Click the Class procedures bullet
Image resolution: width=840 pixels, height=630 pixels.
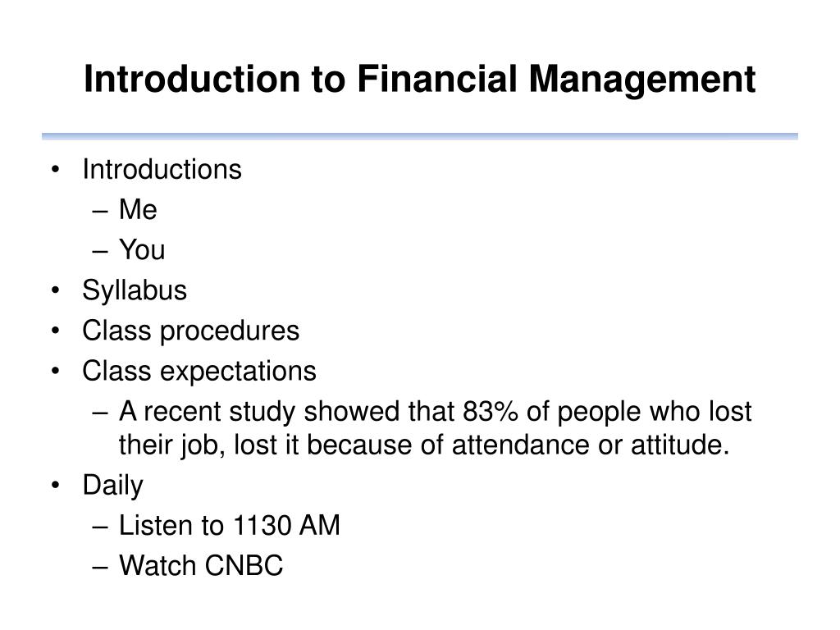pyautogui.click(x=190, y=331)
